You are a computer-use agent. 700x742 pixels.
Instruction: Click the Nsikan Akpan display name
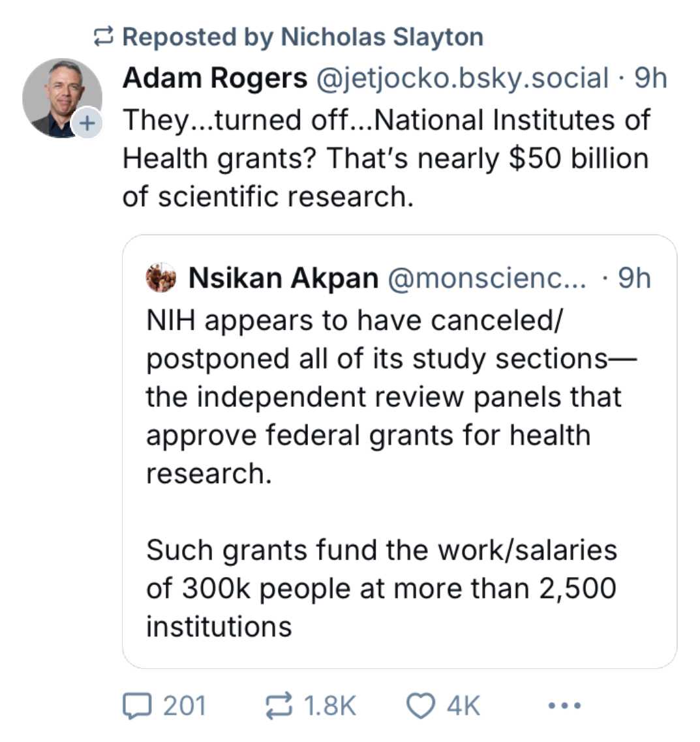tap(283, 278)
